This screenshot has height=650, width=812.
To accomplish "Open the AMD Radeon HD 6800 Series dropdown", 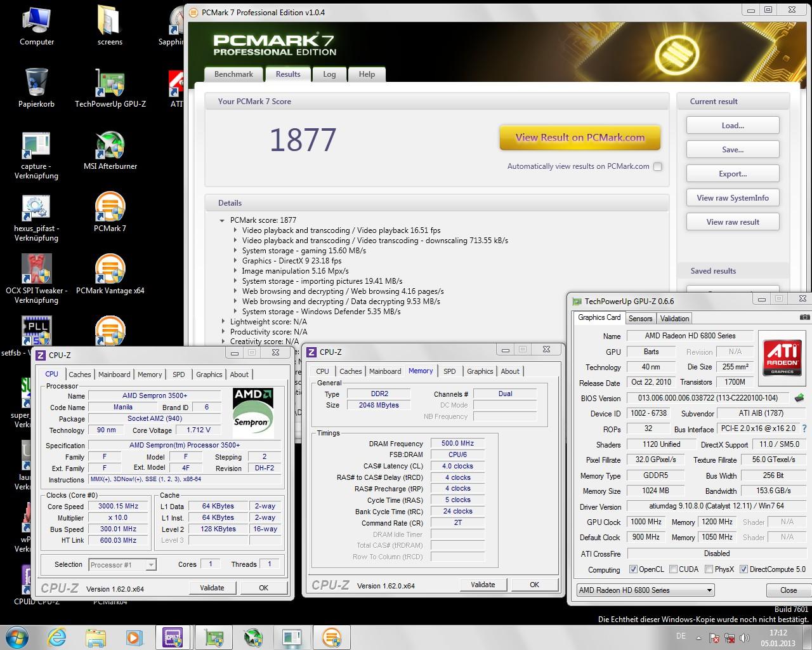I will (645, 590).
